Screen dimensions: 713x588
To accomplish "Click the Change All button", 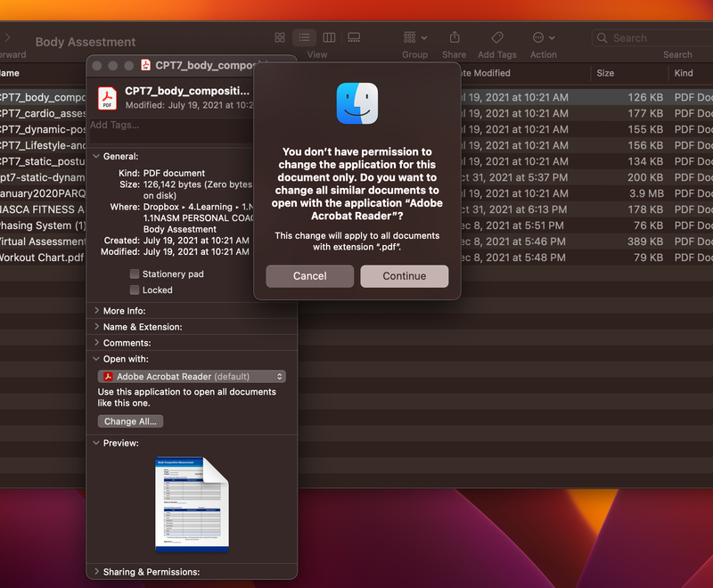I will tap(130, 421).
